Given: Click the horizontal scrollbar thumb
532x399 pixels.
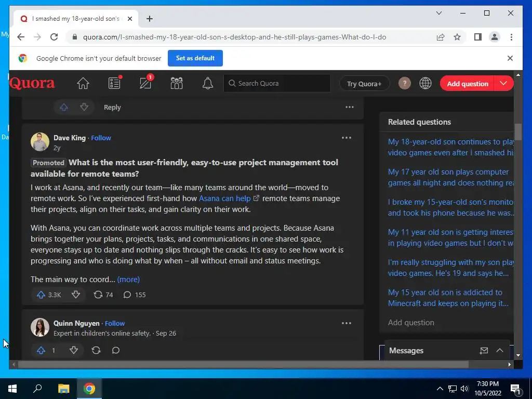Looking at the screenshot, I should click(x=243, y=364).
